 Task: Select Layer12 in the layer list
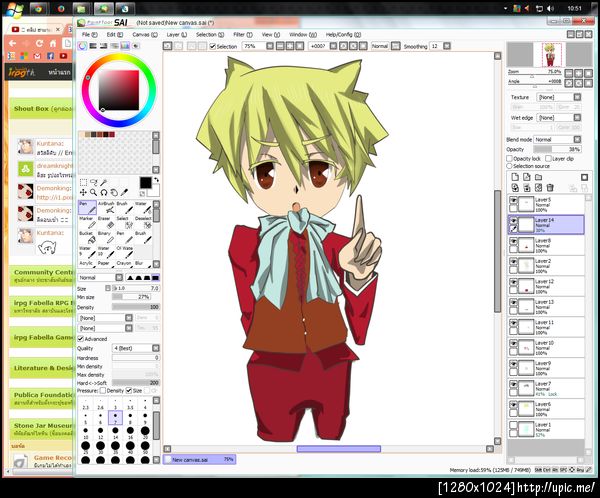[x=546, y=286]
